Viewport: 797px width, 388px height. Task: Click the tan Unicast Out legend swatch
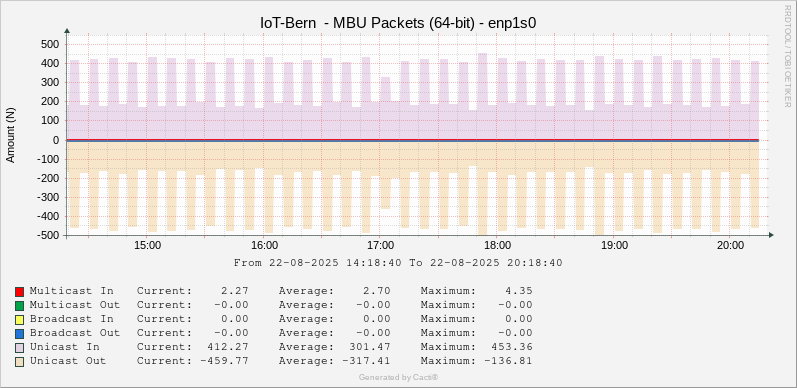coord(19,362)
